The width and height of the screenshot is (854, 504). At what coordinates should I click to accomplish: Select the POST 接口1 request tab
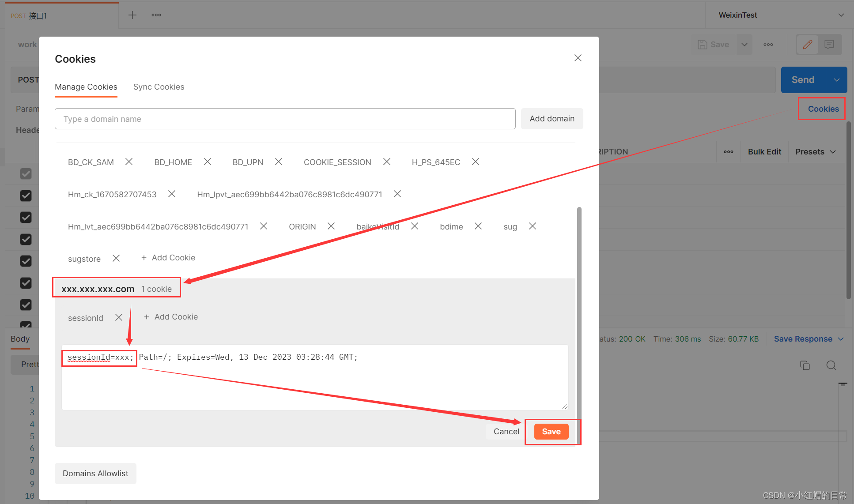coord(62,16)
